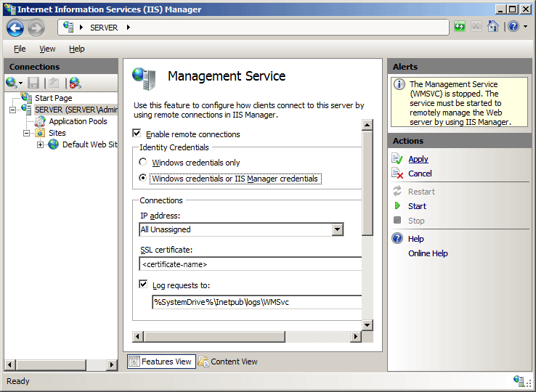The image size is (536, 392).
Task: Open the Help question mark toolbar icon
Action: coord(513,26)
